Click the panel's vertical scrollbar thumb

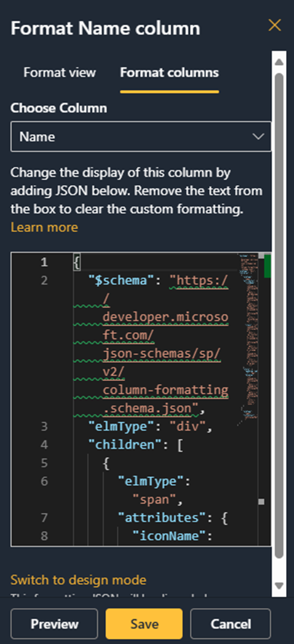279,316
